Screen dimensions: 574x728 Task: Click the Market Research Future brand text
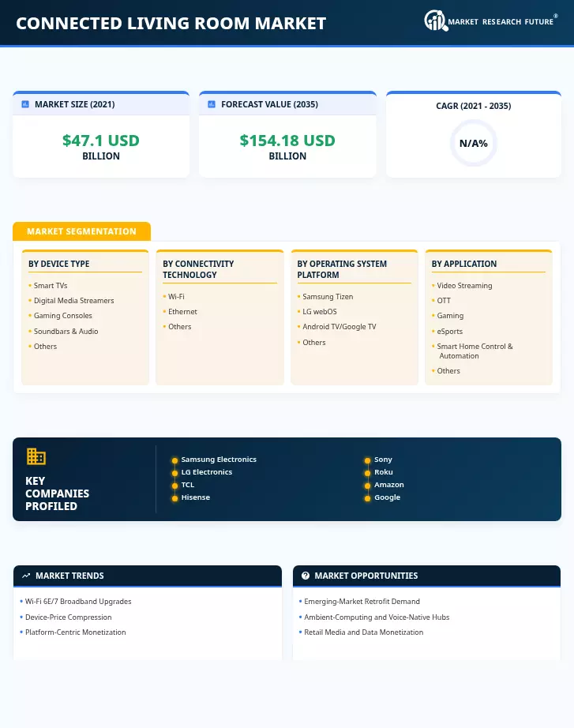click(x=501, y=22)
